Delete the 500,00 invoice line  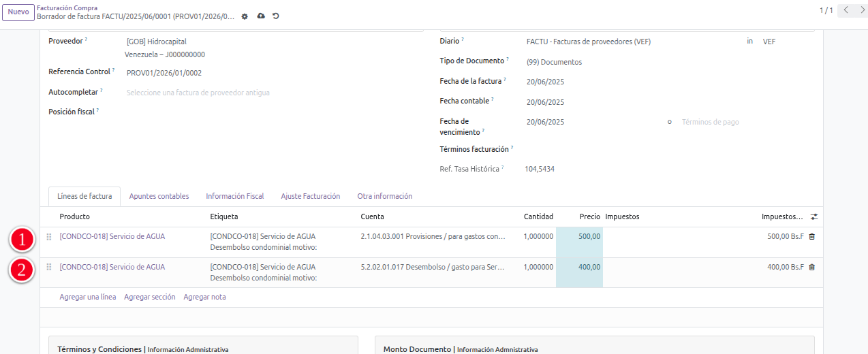(811, 237)
